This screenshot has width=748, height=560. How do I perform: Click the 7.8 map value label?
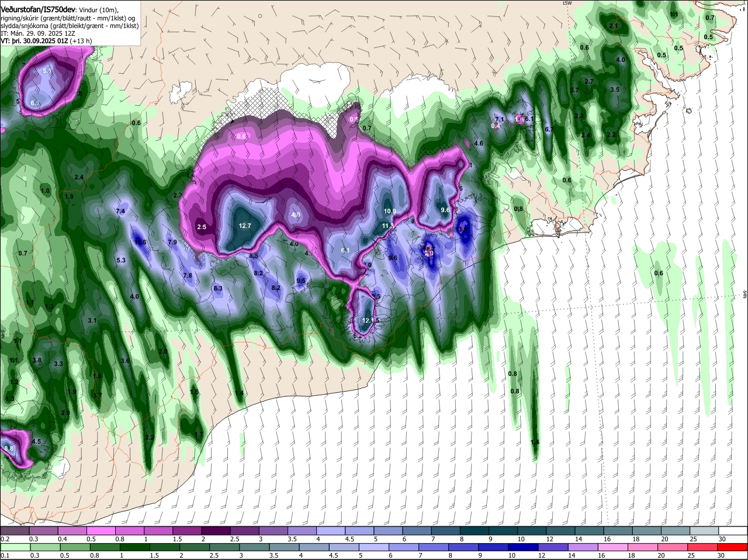pyautogui.click(x=188, y=275)
